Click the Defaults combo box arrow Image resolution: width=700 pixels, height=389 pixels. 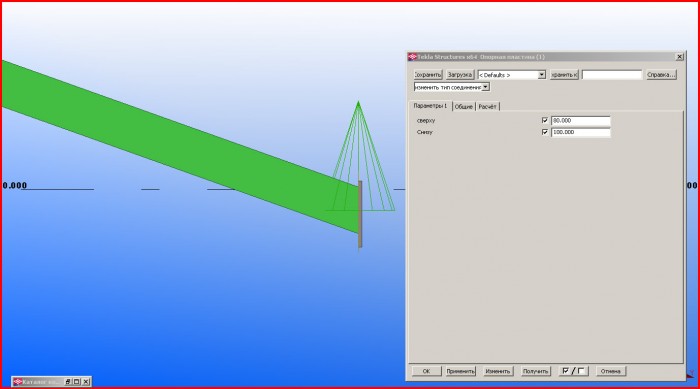[542, 75]
